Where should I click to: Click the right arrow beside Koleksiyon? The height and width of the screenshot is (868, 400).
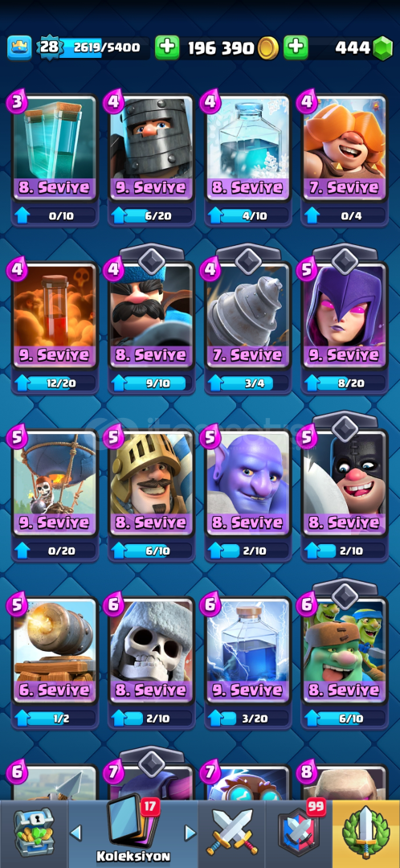coord(190,832)
